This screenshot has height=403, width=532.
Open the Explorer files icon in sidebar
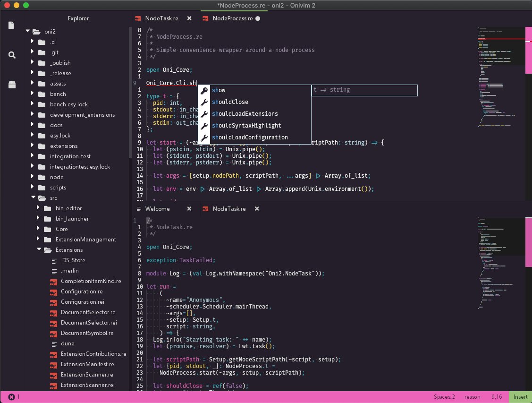pos(11,26)
